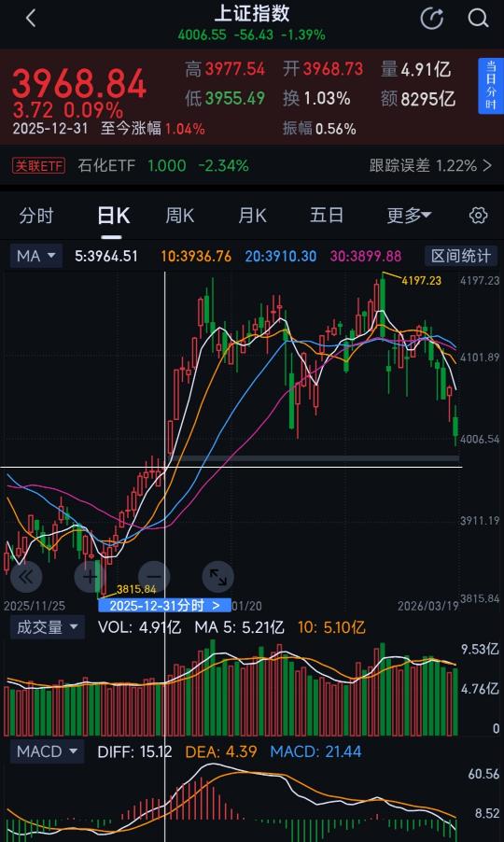Tap the 低 3955.49 low value
This screenshot has height=842, width=504.
(225, 99)
